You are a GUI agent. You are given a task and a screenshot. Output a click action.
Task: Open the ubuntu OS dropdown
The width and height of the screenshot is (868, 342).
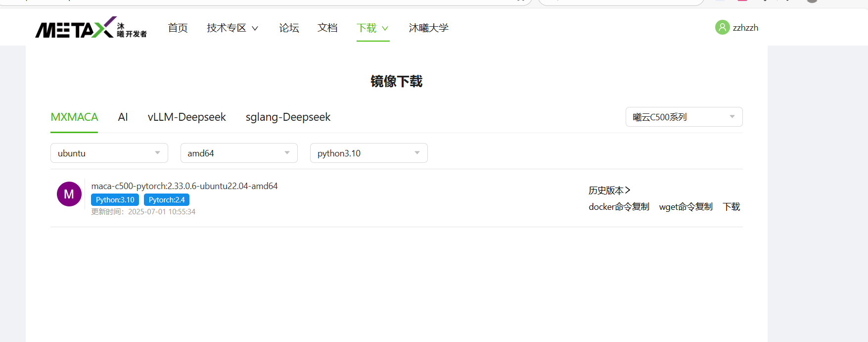click(109, 153)
